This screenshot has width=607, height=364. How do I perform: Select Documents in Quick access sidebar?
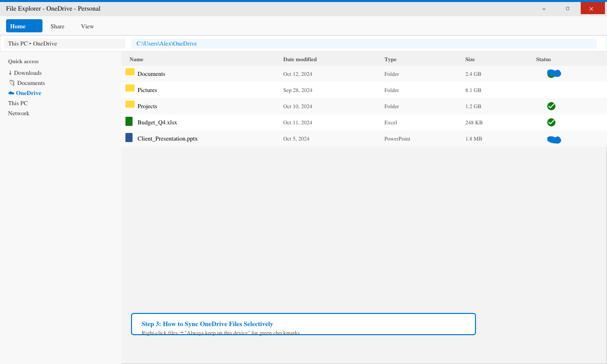(x=31, y=83)
